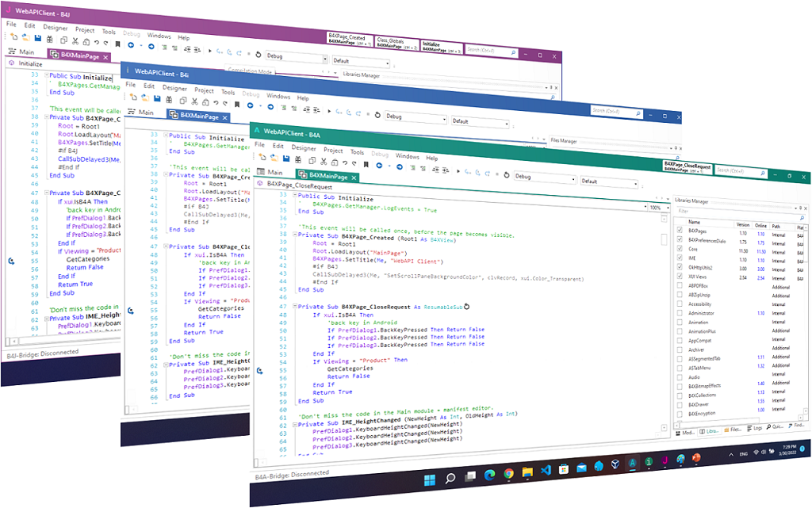Click the Save icon in B4A window

(x=285, y=159)
